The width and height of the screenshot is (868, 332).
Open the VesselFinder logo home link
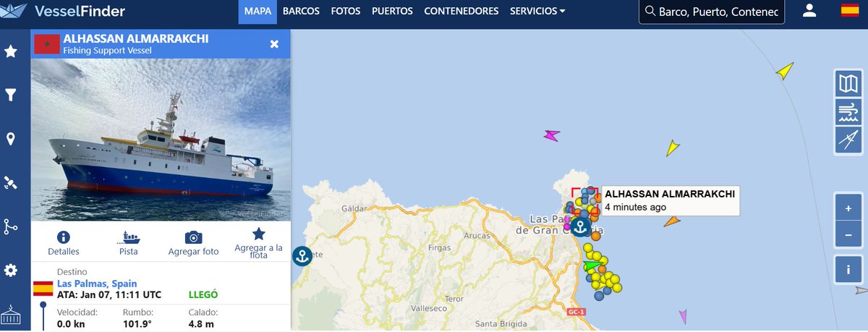click(x=64, y=11)
